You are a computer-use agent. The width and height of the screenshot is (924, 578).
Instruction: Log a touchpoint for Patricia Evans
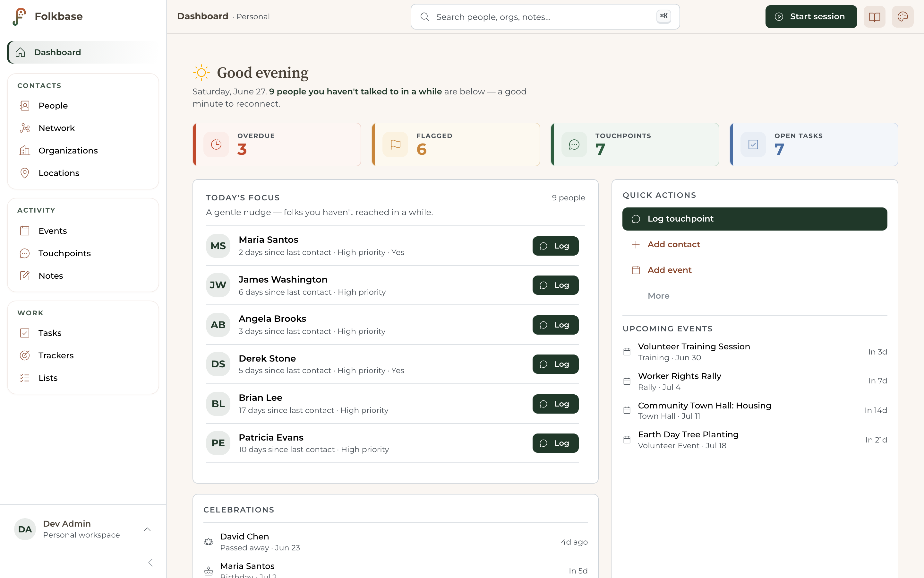click(x=556, y=443)
